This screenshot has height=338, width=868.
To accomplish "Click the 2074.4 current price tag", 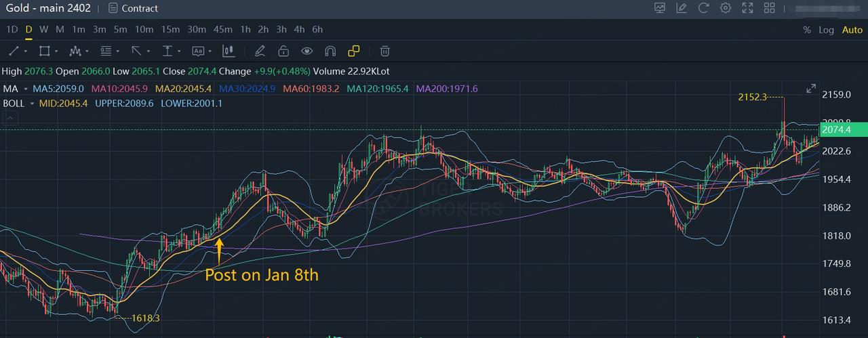I will tap(843, 129).
